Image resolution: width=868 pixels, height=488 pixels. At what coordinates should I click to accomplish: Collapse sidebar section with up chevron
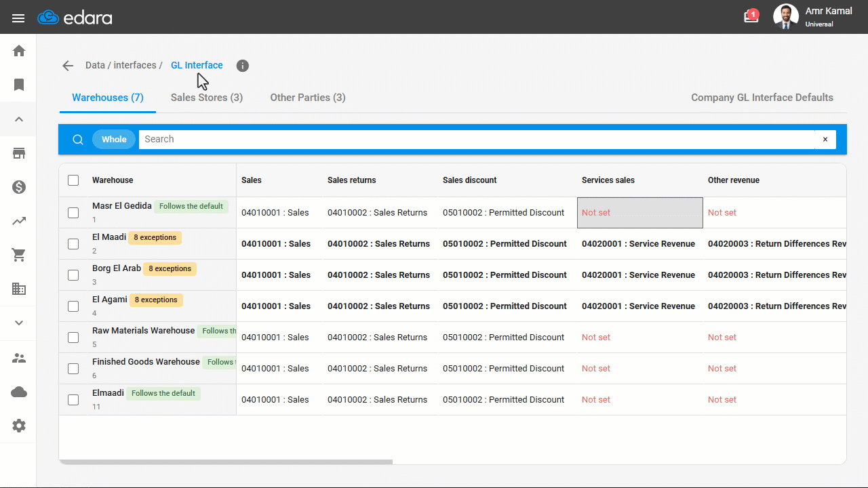pyautogui.click(x=19, y=119)
